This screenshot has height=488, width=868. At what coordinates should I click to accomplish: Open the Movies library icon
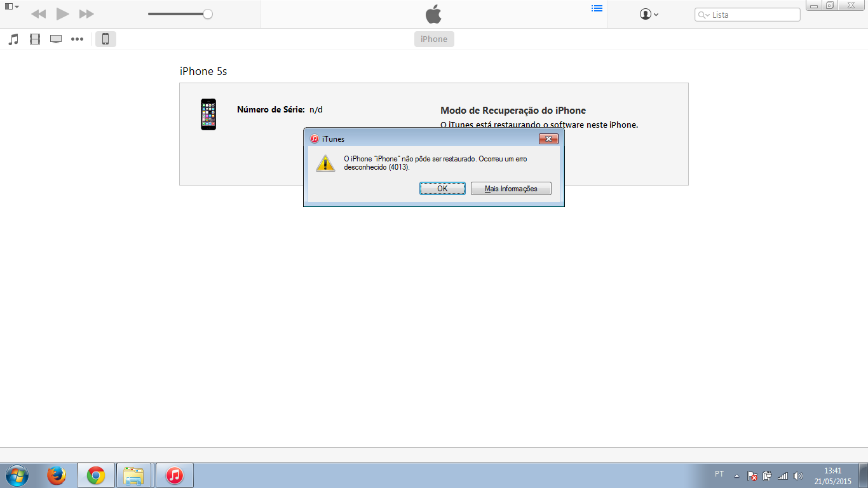point(35,39)
